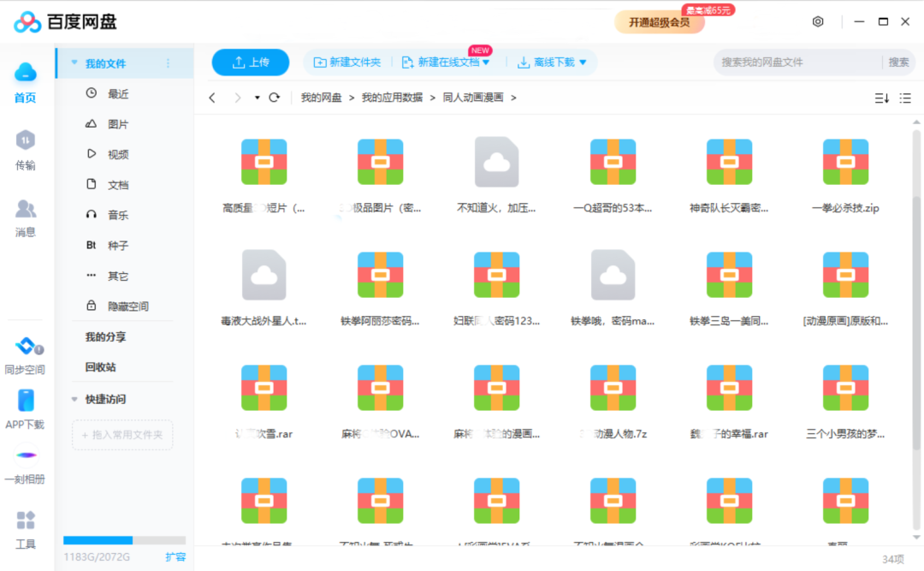This screenshot has height=571, width=924.
Task: Select the 神奇队长灭霸 archive
Action: (x=729, y=175)
